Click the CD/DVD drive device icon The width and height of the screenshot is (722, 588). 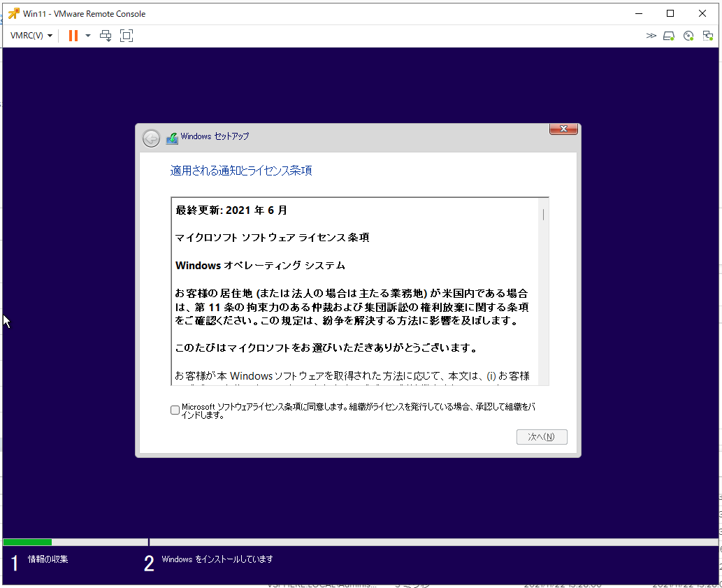click(688, 36)
